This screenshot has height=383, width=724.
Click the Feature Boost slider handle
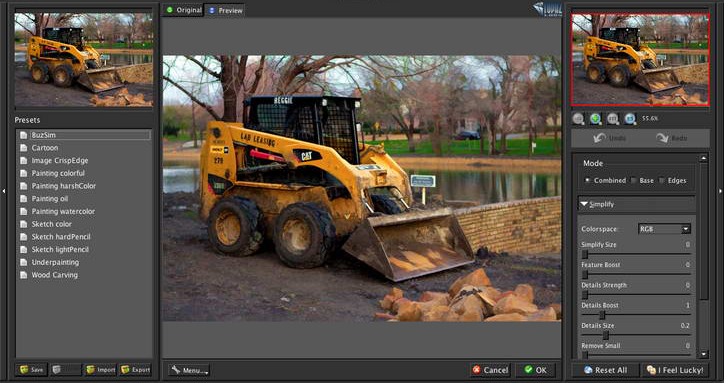coord(585,274)
